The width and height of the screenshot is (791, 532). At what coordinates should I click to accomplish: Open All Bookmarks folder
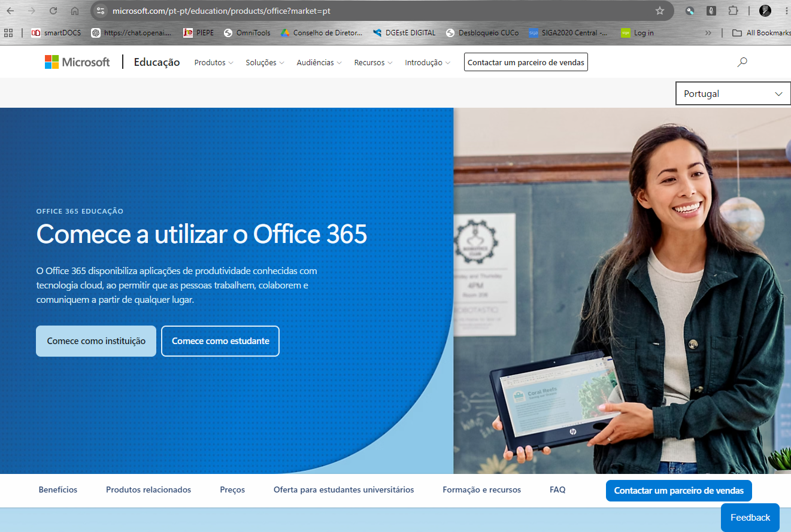coord(761,33)
